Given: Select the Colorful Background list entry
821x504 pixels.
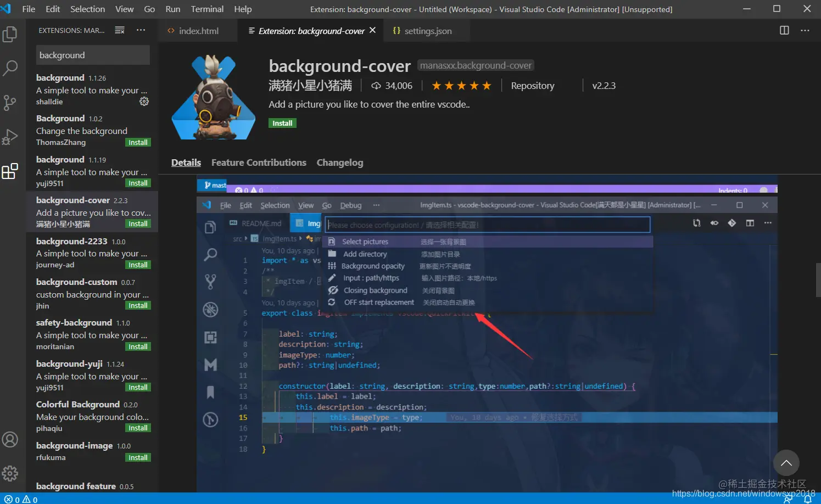Looking at the screenshot, I should point(92,416).
